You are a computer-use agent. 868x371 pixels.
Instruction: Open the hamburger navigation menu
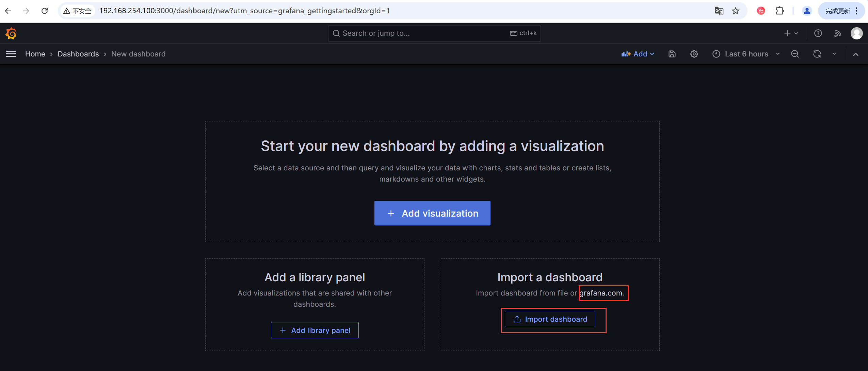click(11, 54)
